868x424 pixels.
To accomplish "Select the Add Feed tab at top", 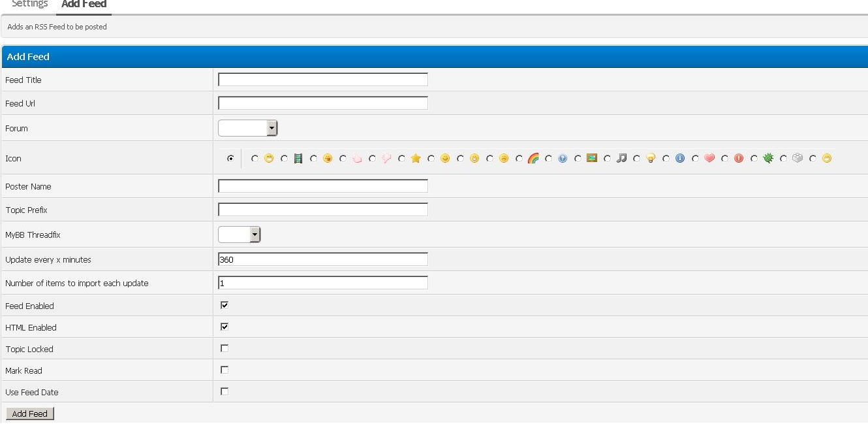I will [x=84, y=5].
